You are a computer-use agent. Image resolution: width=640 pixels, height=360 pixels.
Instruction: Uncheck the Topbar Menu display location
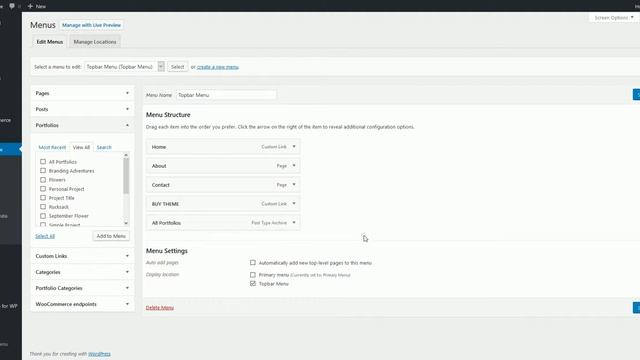(x=253, y=283)
